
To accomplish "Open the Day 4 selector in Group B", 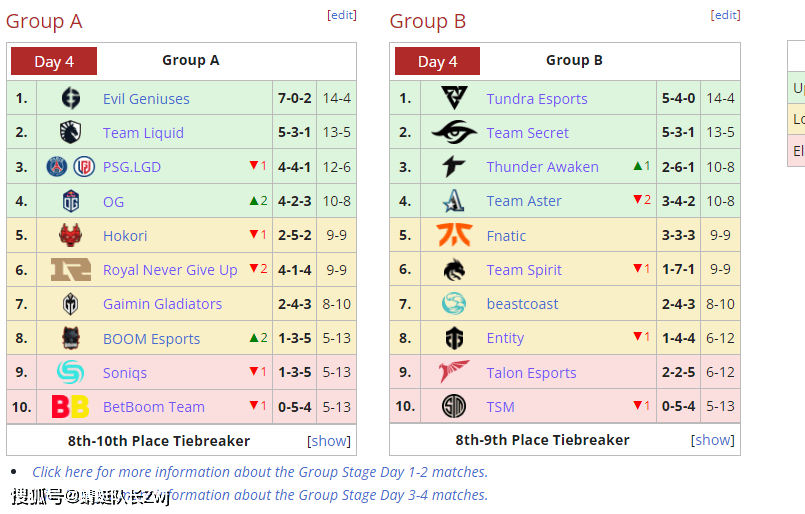I will 437,61.
